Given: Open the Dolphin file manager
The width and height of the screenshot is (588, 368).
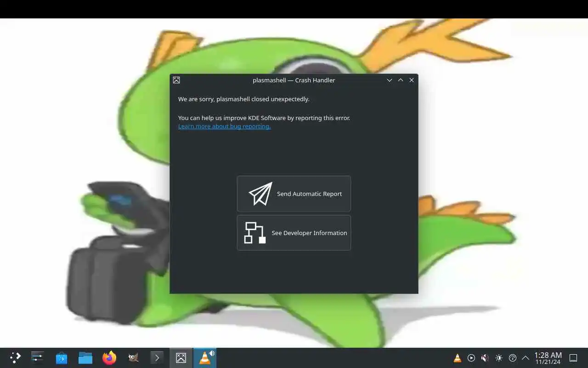Looking at the screenshot, I should pos(85,357).
